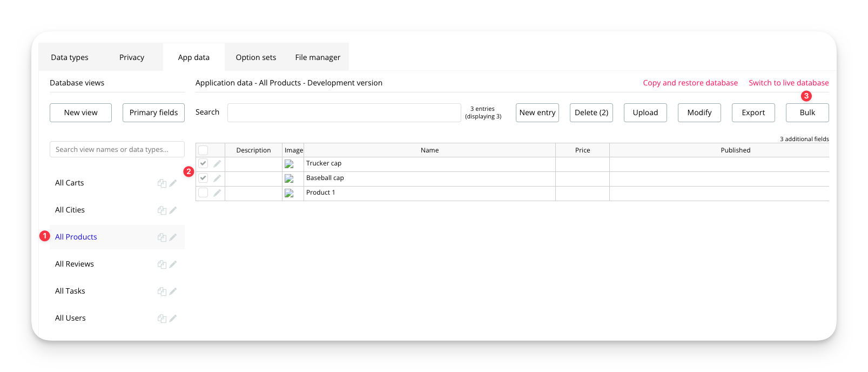Click the New view button
The width and height of the screenshot is (868, 372).
[x=81, y=112]
